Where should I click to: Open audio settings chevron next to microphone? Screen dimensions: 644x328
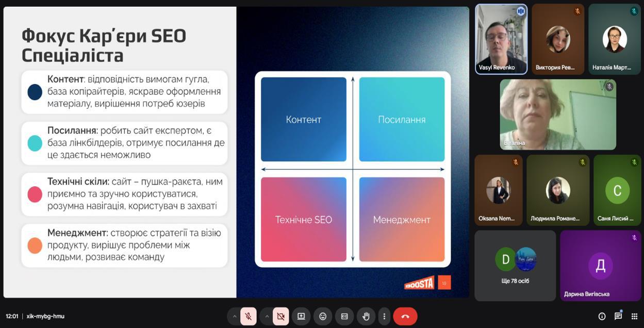(235, 316)
